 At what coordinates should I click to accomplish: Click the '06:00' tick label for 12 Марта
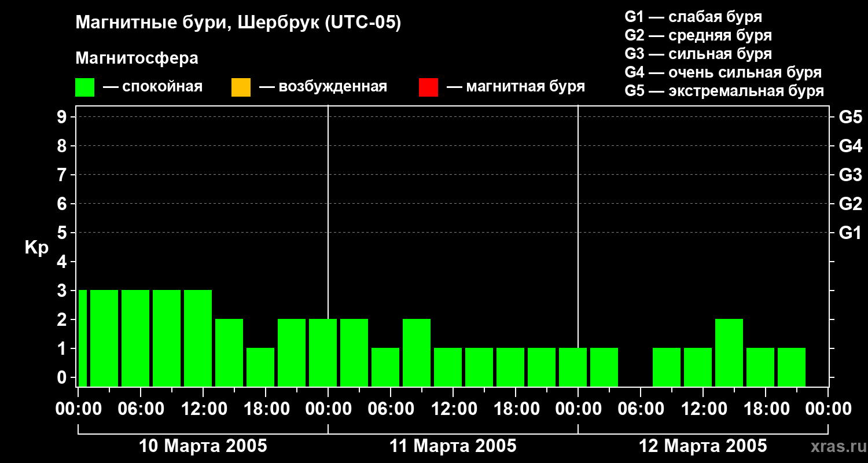click(x=641, y=409)
